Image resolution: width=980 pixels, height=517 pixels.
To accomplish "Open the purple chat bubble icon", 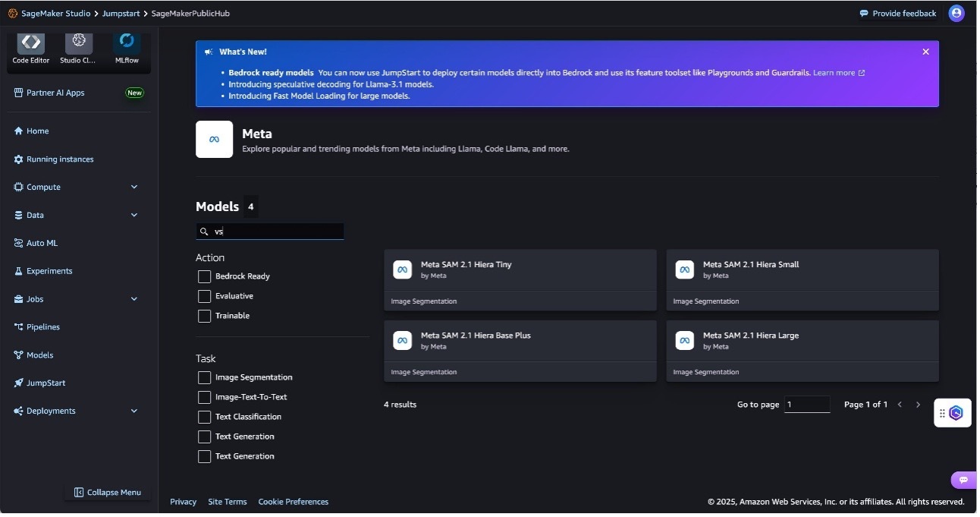I will (x=963, y=480).
